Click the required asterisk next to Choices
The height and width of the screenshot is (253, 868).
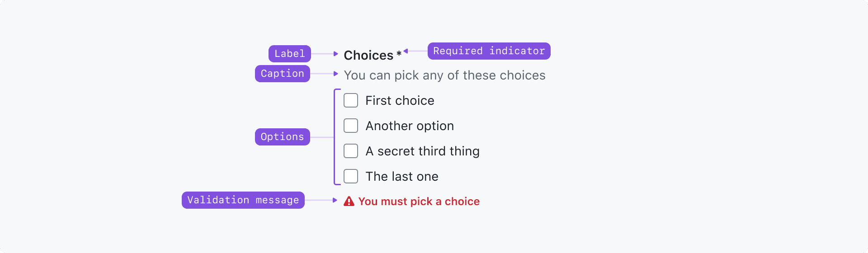point(399,54)
